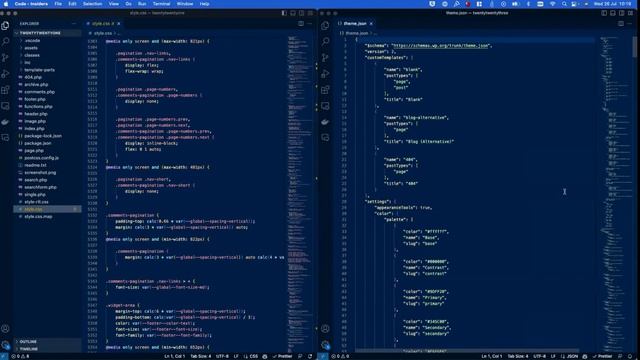Viewport: 640px width, 360px height.
Task: Click LF line ending in left status bar
Action: click(236, 356)
